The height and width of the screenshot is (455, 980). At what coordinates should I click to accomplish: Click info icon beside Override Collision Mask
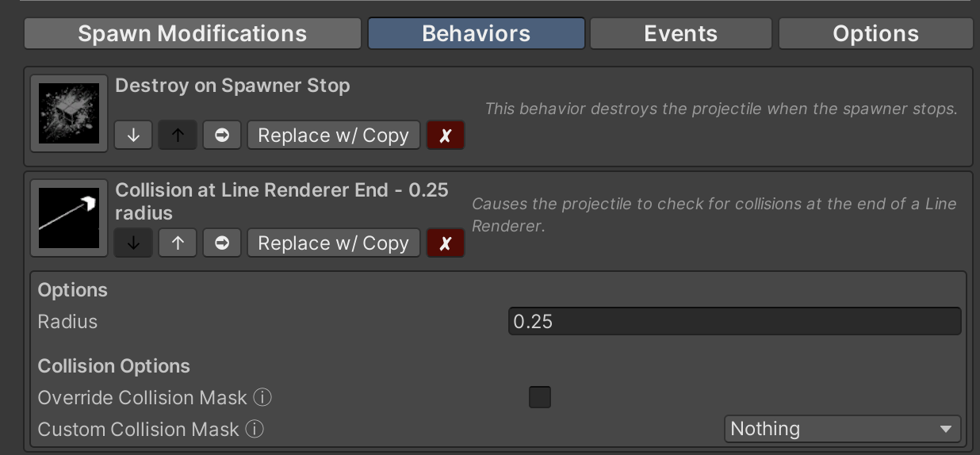[262, 397]
